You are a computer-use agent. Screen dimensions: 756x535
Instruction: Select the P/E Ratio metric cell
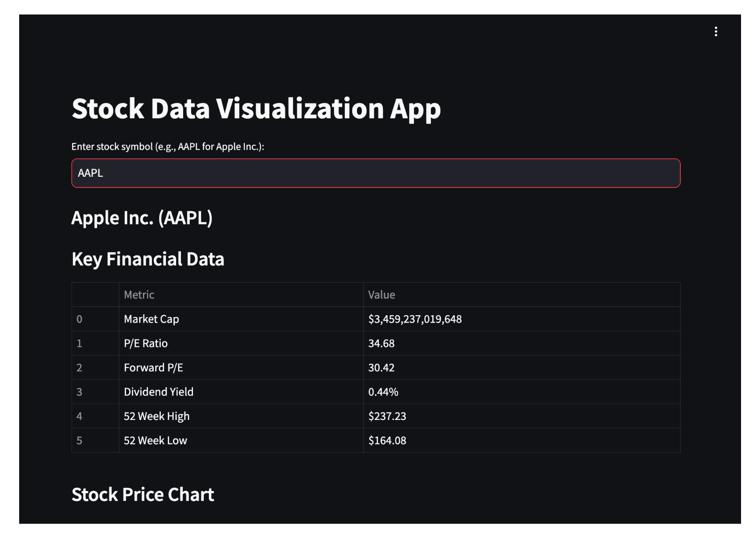click(146, 343)
